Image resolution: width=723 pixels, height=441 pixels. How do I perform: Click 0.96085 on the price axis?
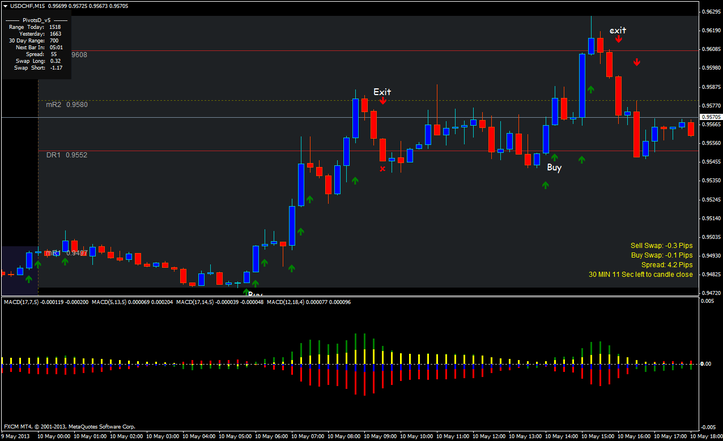coord(711,49)
